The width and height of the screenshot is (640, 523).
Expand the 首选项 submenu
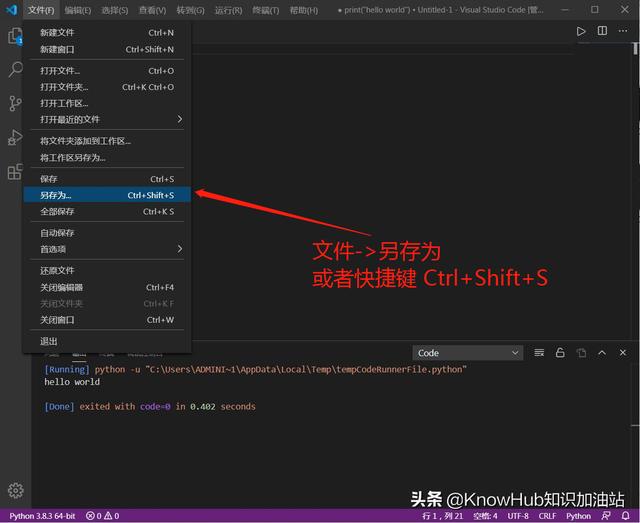click(107, 249)
